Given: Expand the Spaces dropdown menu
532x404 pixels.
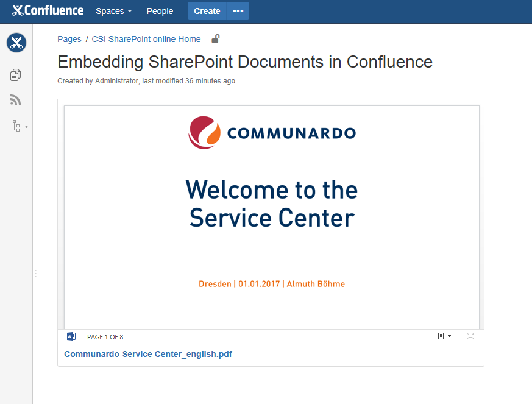Looking at the screenshot, I should tap(113, 11).
